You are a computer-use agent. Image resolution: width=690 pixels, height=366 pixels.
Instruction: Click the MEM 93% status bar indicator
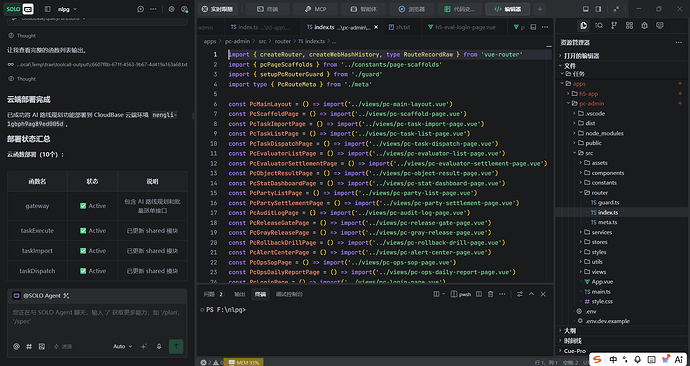click(244, 362)
